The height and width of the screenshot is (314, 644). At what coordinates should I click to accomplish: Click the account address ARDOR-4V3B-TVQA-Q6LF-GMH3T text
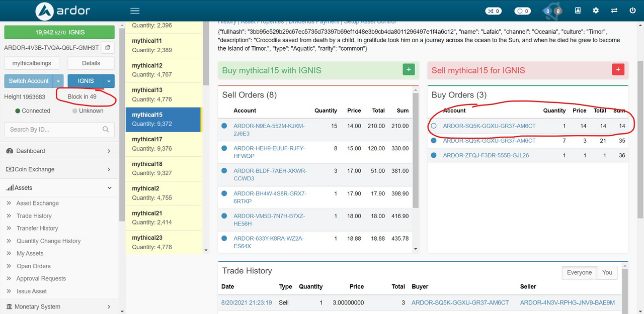[51, 48]
